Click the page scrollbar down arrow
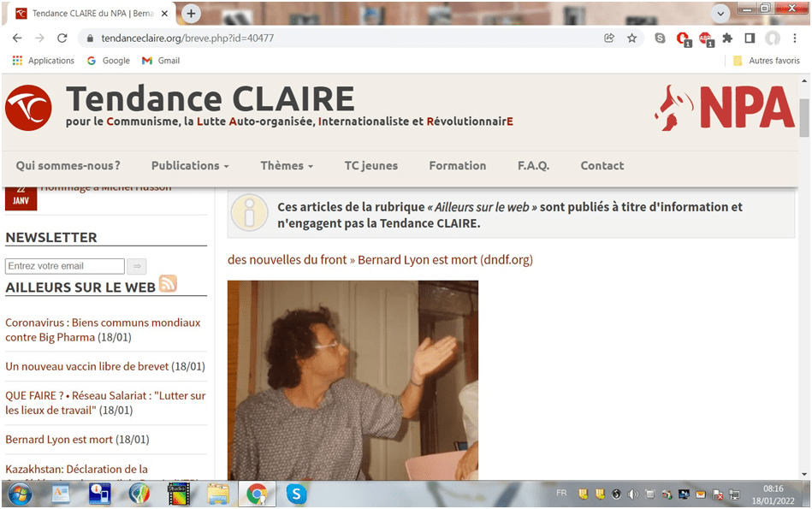812x509 pixels. [804, 474]
